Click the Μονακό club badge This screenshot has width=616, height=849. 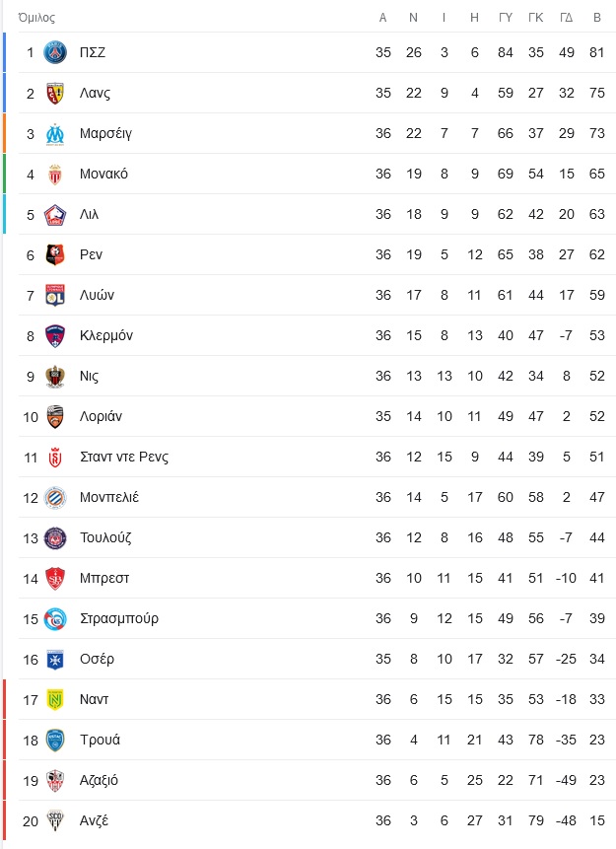point(54,175)
